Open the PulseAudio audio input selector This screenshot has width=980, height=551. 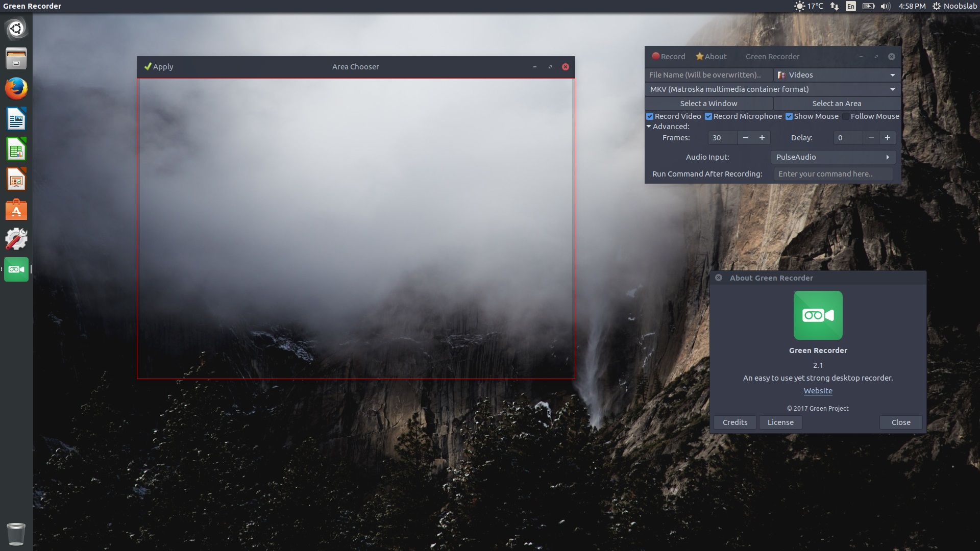click(x=833, y=157)
